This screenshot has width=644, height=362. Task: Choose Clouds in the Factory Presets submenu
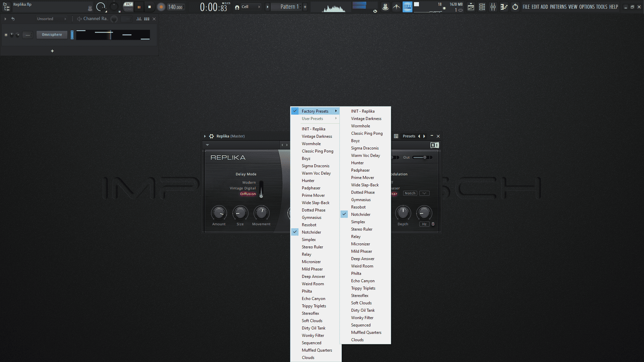click(365, 340)
